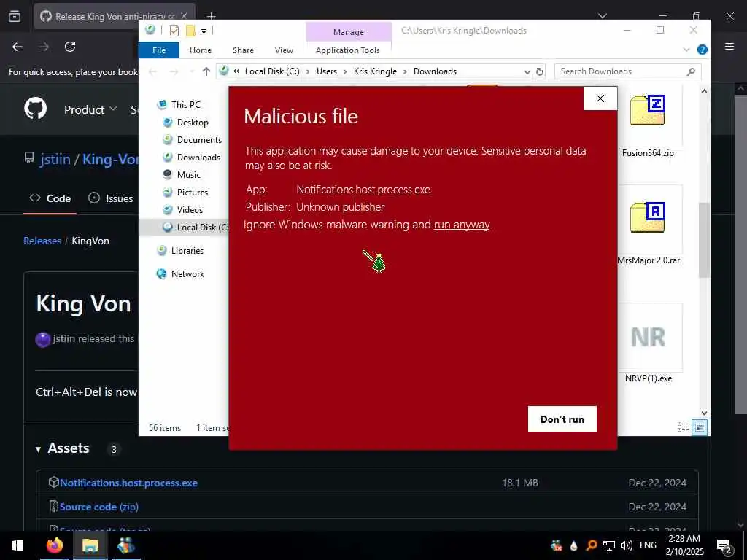Select Music in navigation pane
This screenshot has height=560, width=747.
189,175
